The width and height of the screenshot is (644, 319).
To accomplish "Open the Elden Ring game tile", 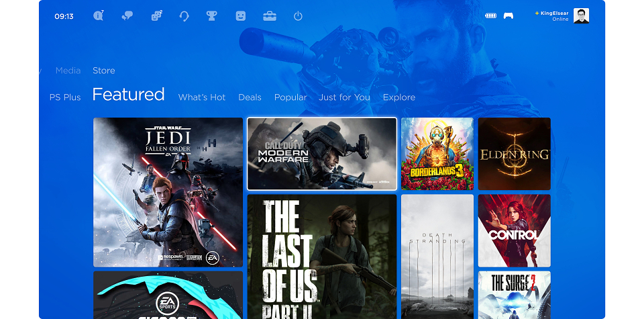I will point(515,154).
